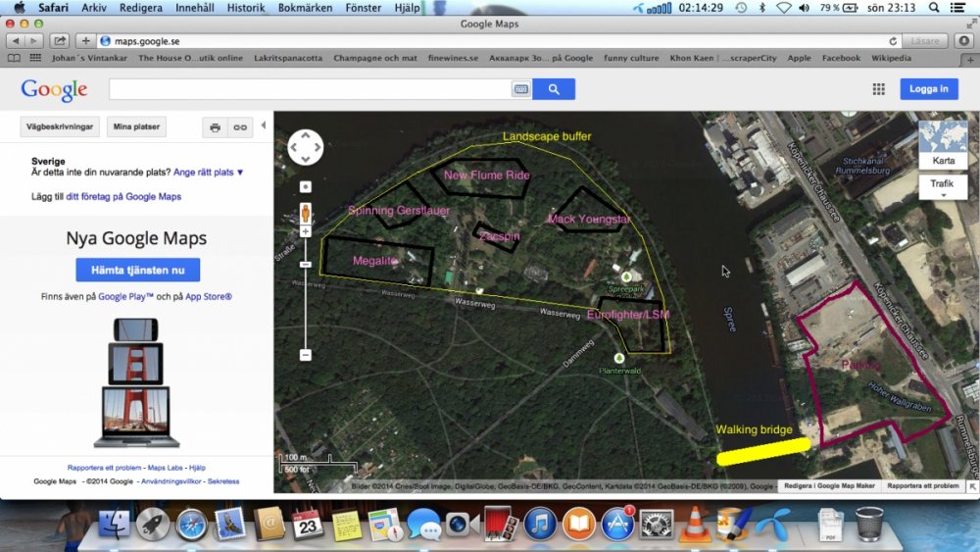The height and width of the screenshot is (552, 980).
Task: Collapse the left side panel arrow
Action: [x=264, y=127]
